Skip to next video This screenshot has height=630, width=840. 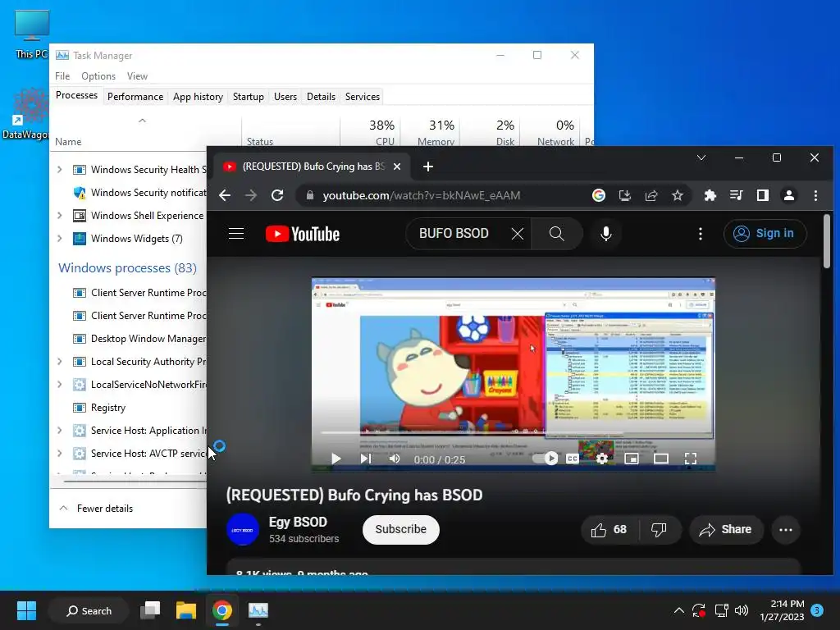point(365,459)
